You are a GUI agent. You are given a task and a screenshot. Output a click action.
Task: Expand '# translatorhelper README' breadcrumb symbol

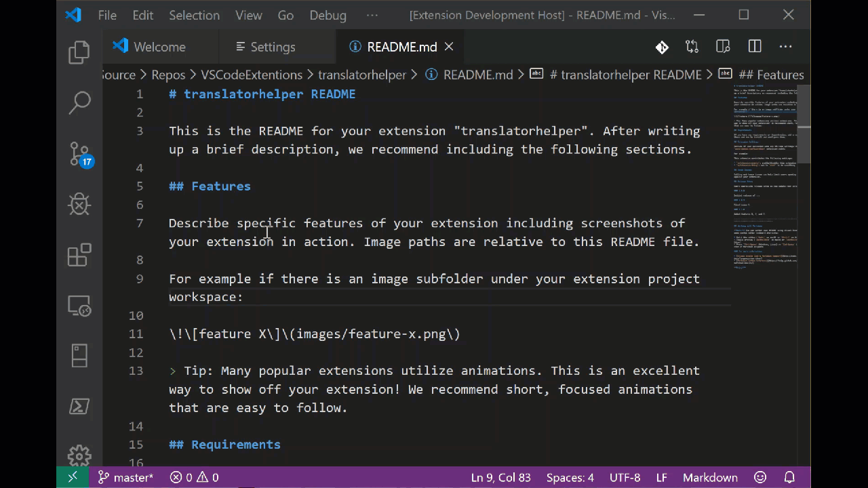pyautogui.click(x=616, y=75)
